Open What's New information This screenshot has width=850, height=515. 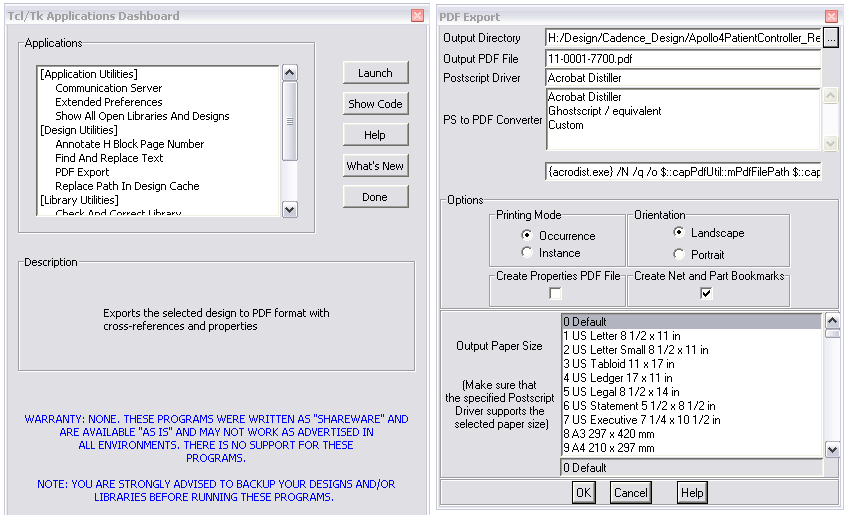point(375,166)
